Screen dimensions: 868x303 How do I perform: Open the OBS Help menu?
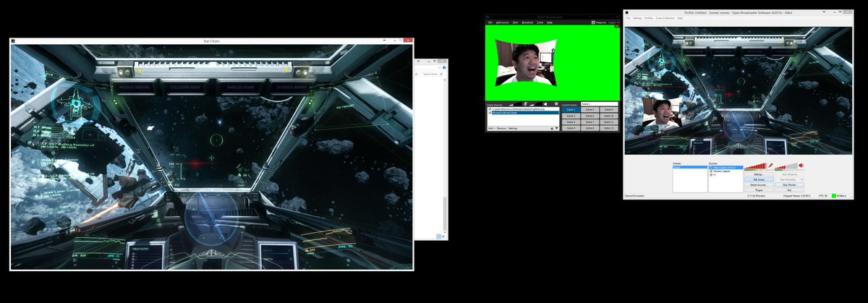(x=680, y=18)
